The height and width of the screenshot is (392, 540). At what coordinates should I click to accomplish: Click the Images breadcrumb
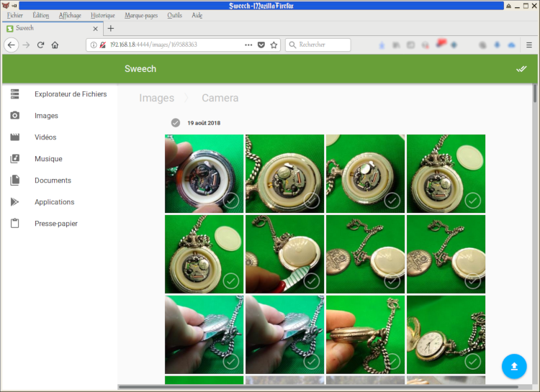pyautogui.click(x=157, y=98)
